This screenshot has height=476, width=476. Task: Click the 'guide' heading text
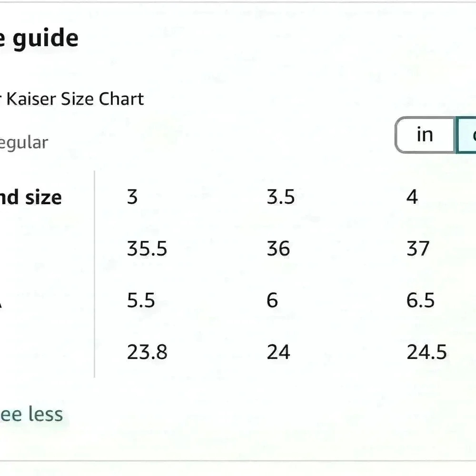pos(46,39)
